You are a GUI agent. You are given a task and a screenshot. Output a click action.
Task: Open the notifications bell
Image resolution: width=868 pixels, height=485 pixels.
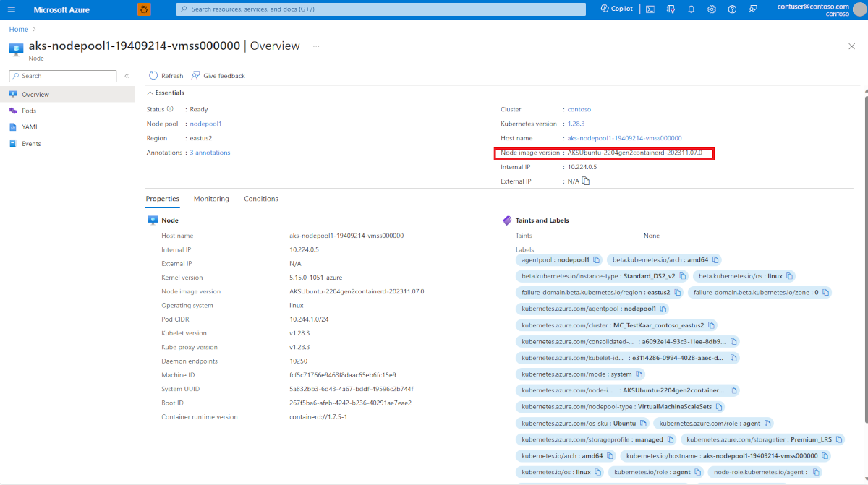click(692, 9)
